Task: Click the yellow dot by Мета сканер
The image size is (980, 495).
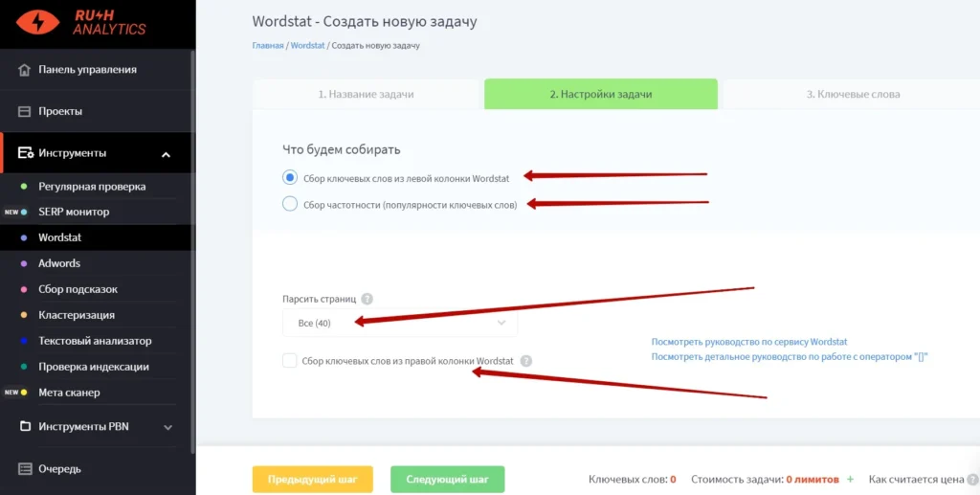Action: 24,393
